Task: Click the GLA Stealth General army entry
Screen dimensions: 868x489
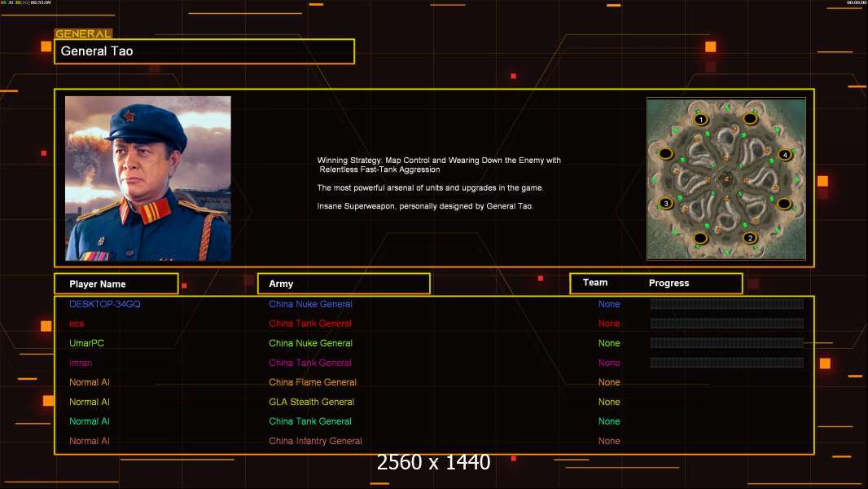Action: (x=311, y=402)
